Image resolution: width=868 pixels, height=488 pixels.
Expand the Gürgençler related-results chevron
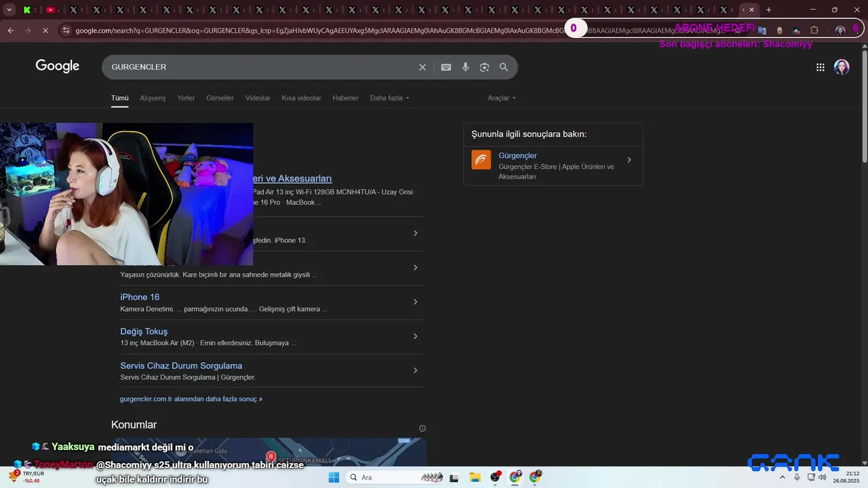point(629,160)
